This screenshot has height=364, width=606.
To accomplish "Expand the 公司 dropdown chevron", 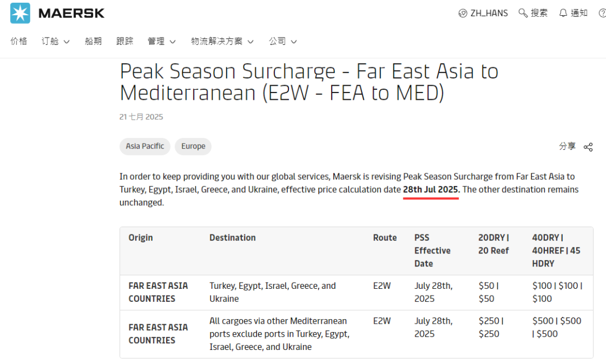I will pos(293,42).
